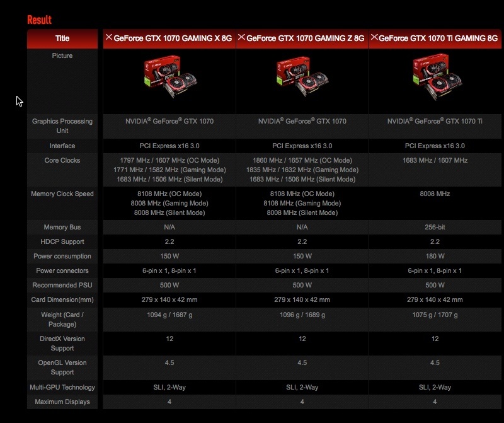Screen dimensions: 504x423
Task: Click the GAMING Z 8G 279 x 140 x 42 mm dimension
Action: (302, 299)
